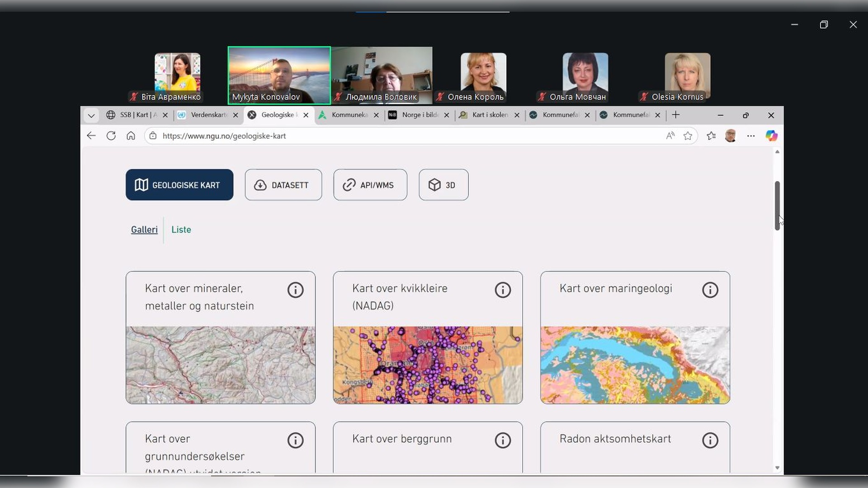Screen dimensions: 868x488
Task: Open the API/WMS button
Action: point(370,185)
